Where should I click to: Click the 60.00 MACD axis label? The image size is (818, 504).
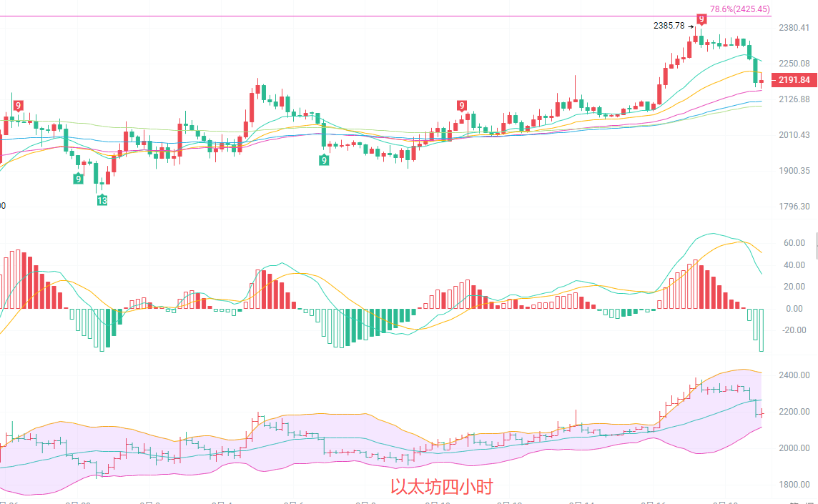click(x=795, y=243)
